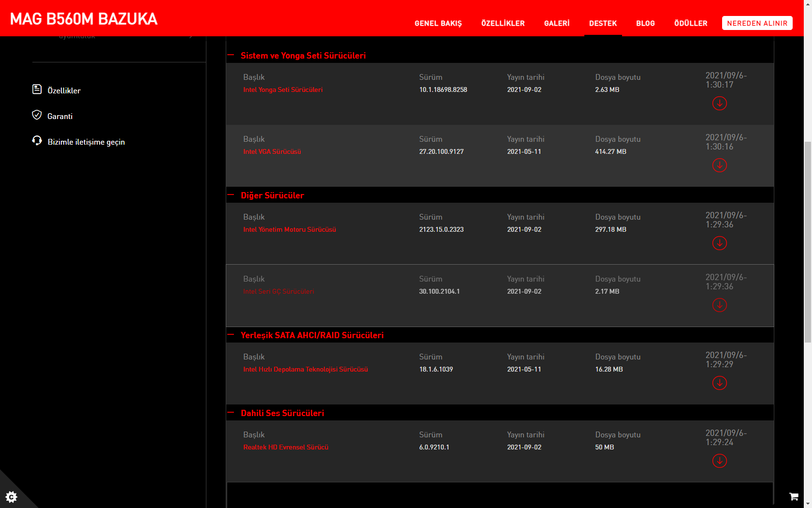The image size is (812, 508).
Task: Collapse the Diğer Sürücüler section
Action: click(x=231, y=195)
